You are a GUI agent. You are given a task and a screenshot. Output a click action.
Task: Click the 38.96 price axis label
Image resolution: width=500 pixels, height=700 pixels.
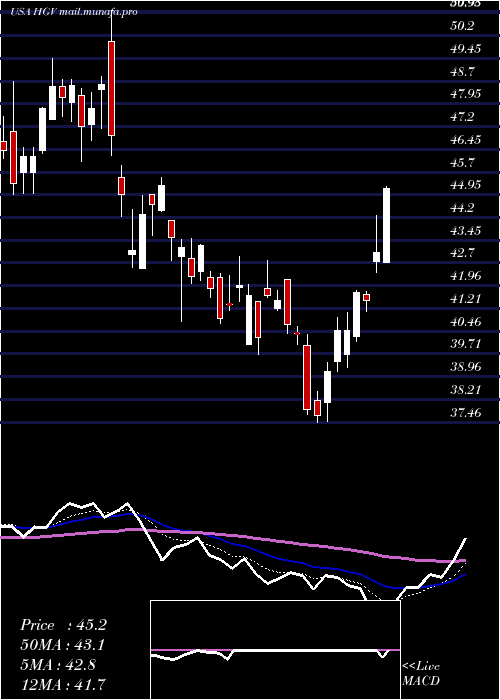point(466,367)
